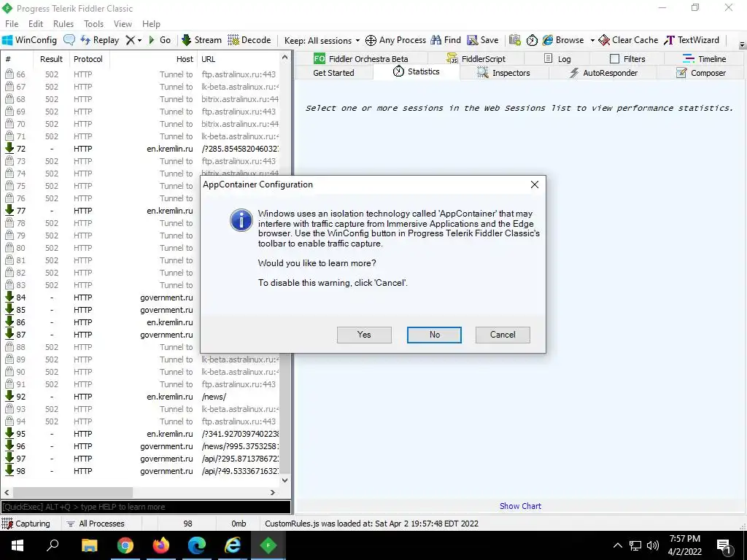Select session 66 ftp.astralinux.ru tunnel

142,74
